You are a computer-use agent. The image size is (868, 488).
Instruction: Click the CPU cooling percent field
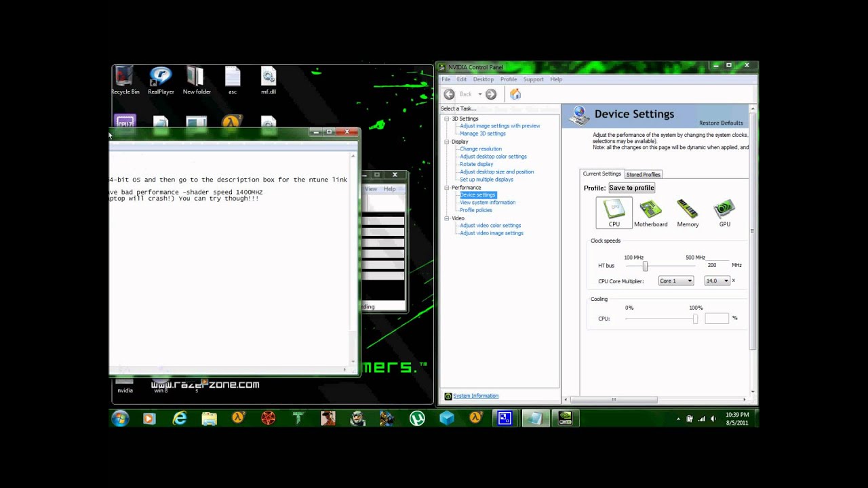[x=717, y=318]
